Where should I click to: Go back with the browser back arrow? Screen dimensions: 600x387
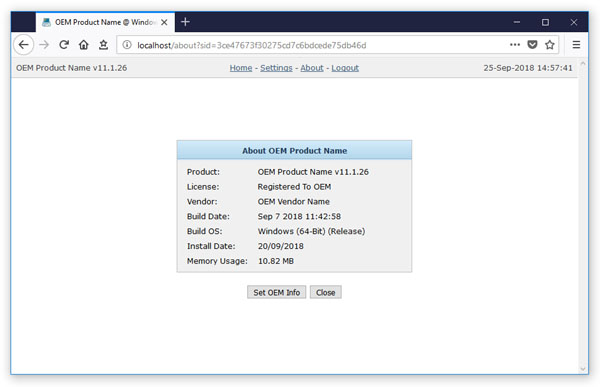click(x=24, y=45)
